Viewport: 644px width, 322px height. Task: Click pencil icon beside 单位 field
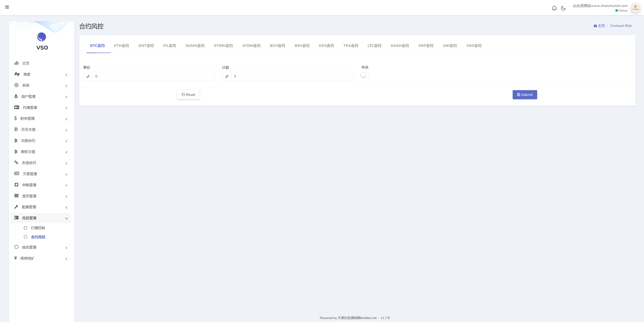point(88,77)
